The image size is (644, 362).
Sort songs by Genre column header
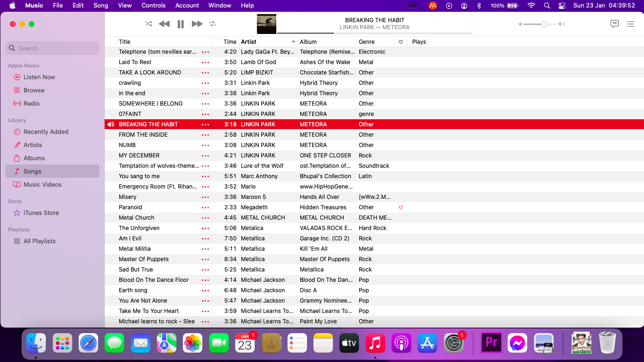pos(375,41)
